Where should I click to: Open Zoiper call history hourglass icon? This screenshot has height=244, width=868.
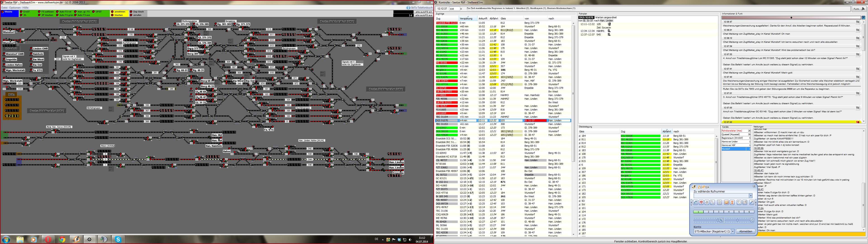click(732, 203)
